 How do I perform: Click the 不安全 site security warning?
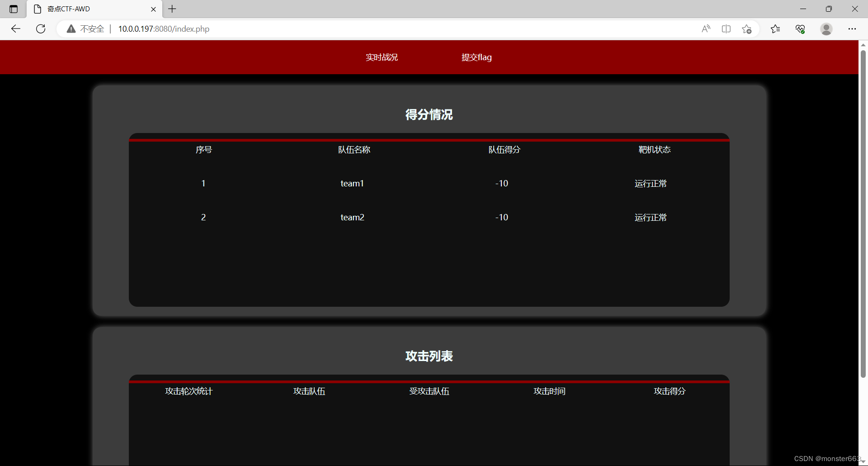click(85, 29)
